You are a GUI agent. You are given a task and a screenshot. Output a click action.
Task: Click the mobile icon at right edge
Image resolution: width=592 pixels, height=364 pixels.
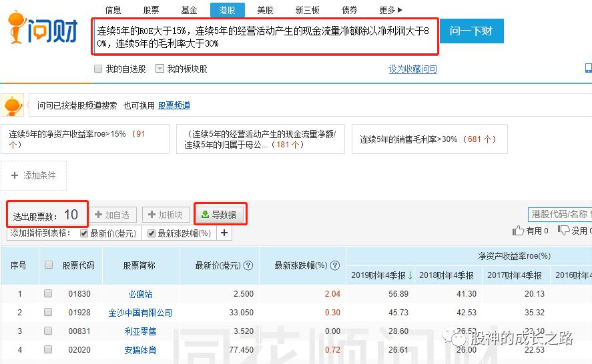pyautogui.click(x=589, y=68)
